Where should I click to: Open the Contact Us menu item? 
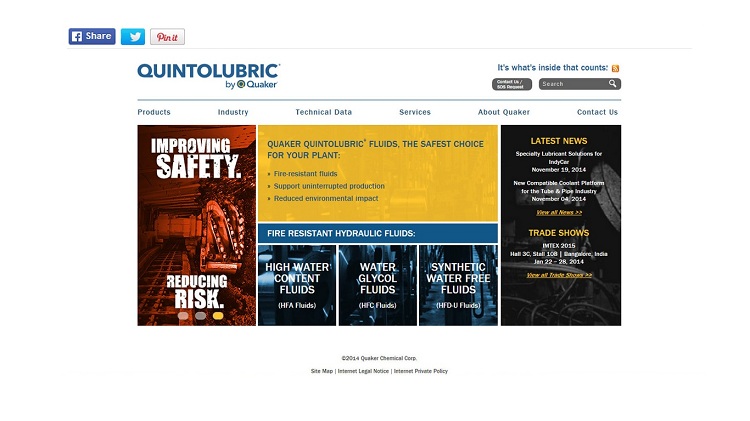pyautogui.click(x=597, y=112)
